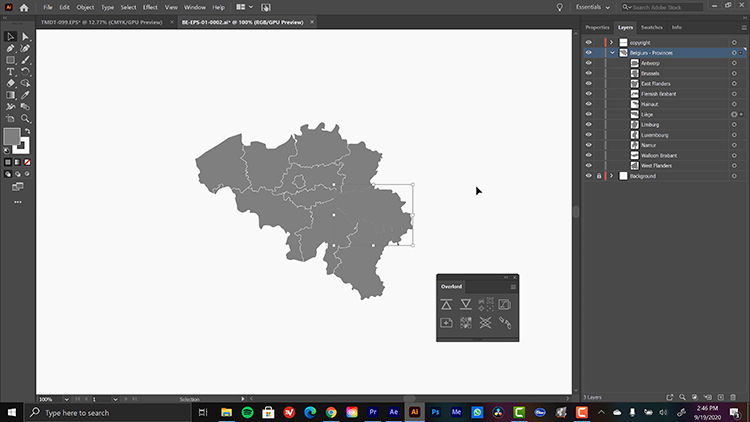Viewport: 750px width, 422px height.
Task: Select the Artboard tool
Action: tap(11, 118)
